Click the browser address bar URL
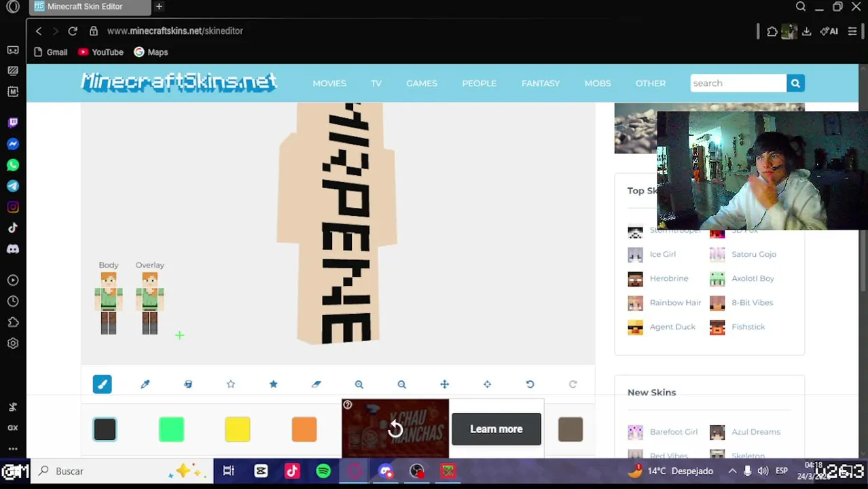 click(175, 31)
